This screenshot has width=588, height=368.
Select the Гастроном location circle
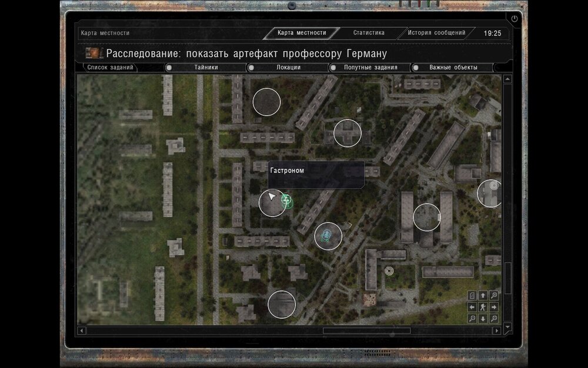click(272, 203)
